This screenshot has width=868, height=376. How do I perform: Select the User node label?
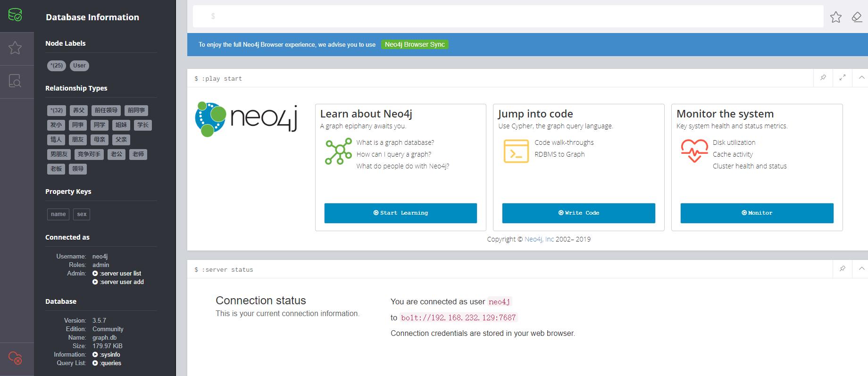[x=79, y=66]
